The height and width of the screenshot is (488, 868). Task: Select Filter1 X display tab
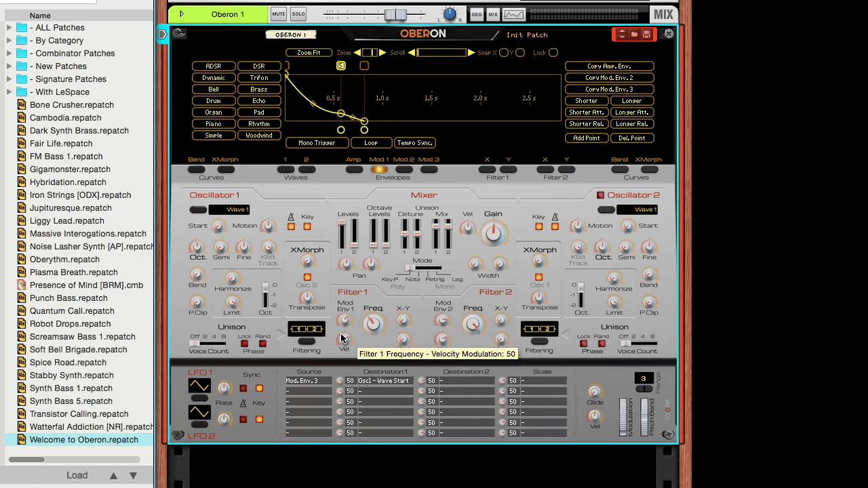coord(487,169)
